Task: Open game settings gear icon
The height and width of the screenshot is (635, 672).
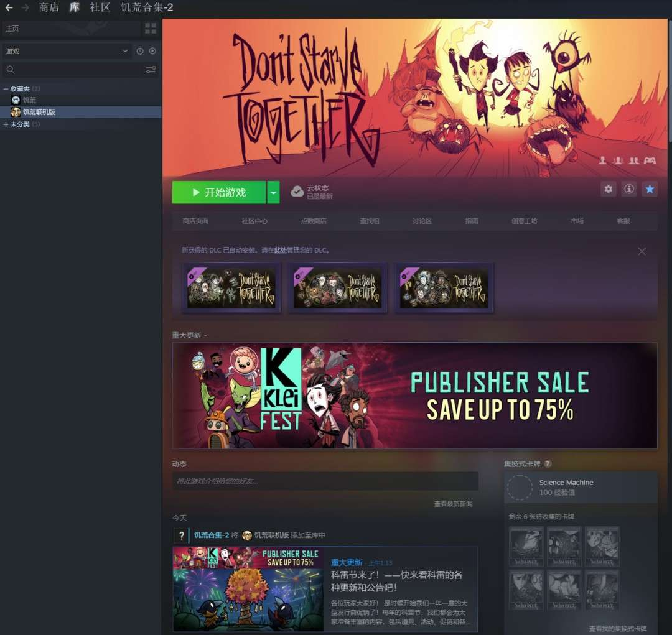Action: [x=609, y=189]
